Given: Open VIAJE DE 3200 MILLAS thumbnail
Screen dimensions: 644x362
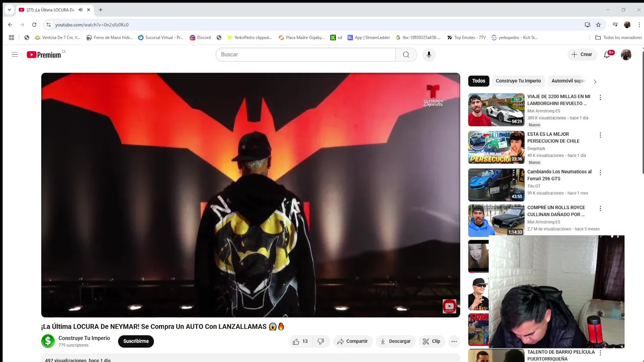Looking at the screenshot, I should point(496,110).
